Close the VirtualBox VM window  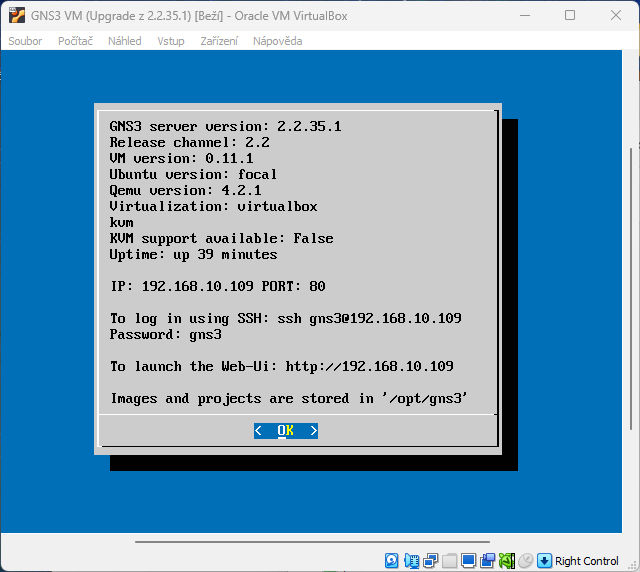(x=616, y=16)
